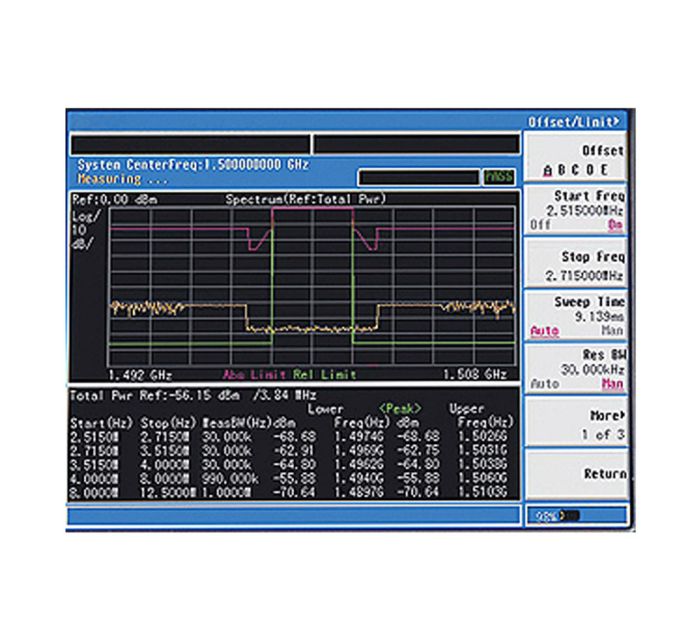The image size is (700, 640).
Task: Click the Rel Limit legend label
Action: click(325, 374)
